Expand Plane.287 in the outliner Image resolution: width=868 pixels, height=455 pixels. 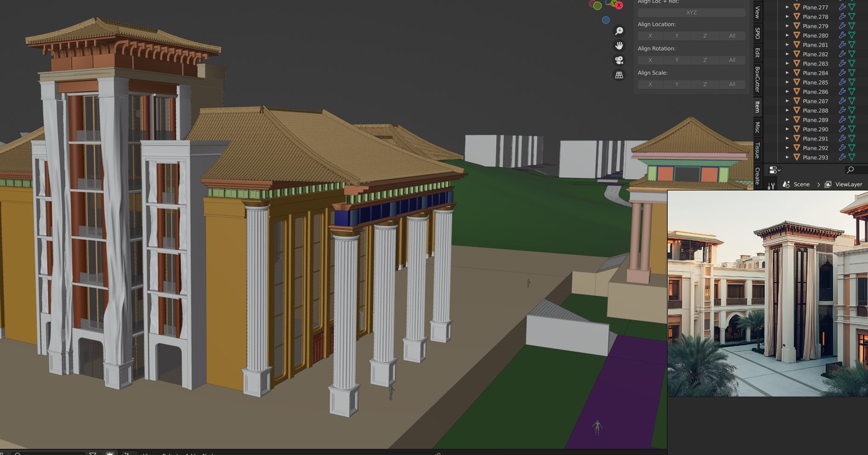click(x=786, y=101)
